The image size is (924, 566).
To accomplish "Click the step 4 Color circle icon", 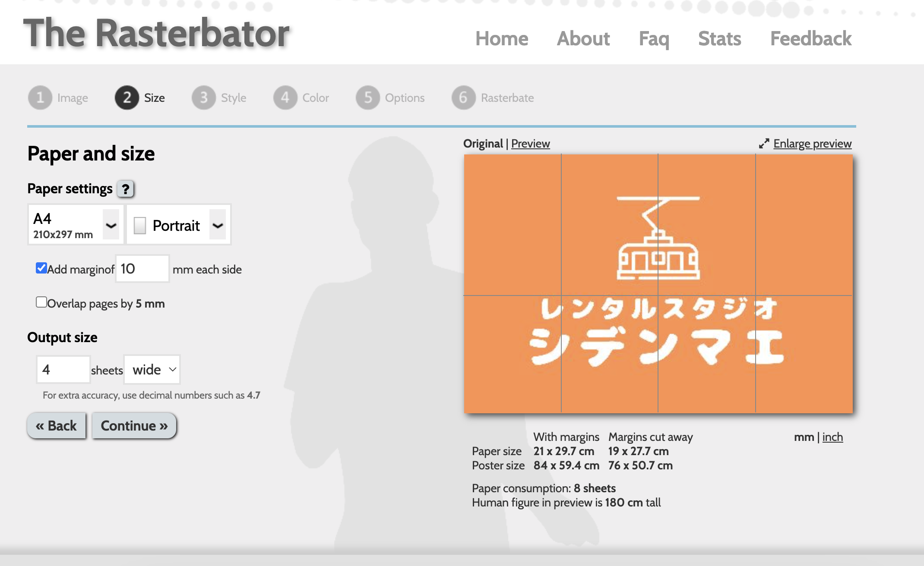I will 285,97.
